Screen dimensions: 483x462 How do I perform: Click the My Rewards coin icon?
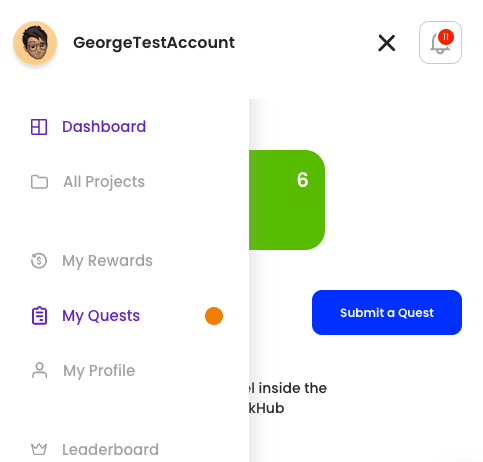(x=39, y=261)
